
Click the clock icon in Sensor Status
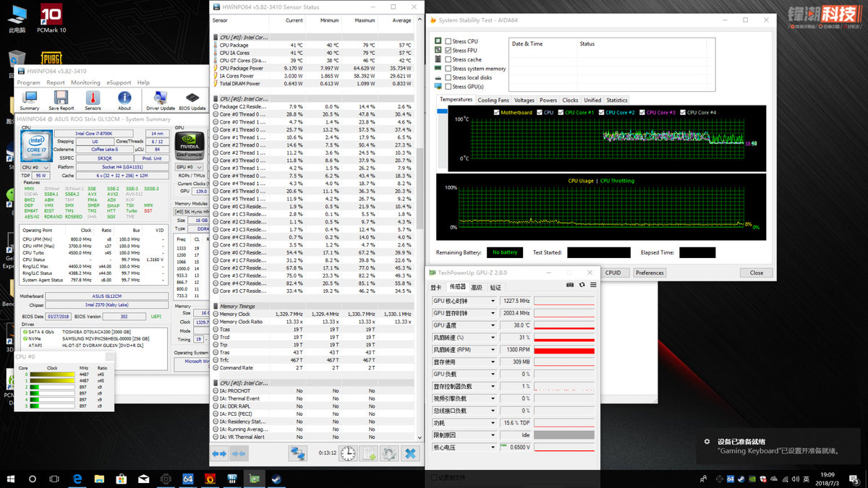pos(349,453)
